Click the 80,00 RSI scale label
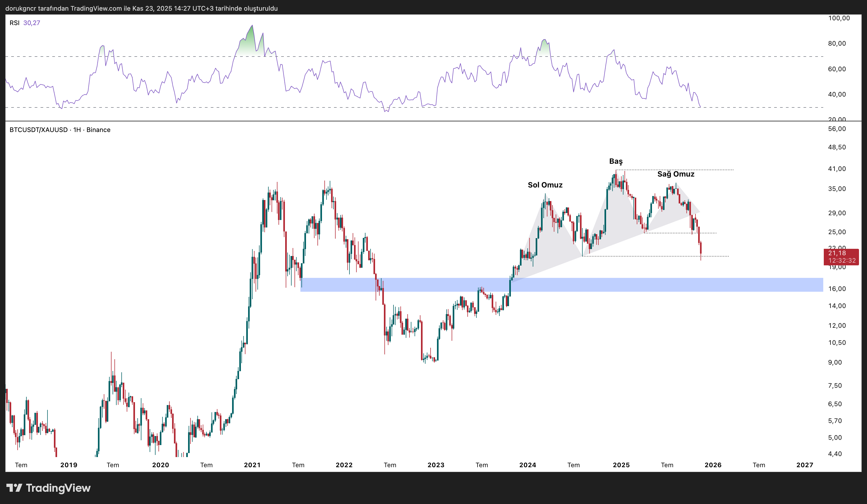The image size is (867, 504). 837,43
